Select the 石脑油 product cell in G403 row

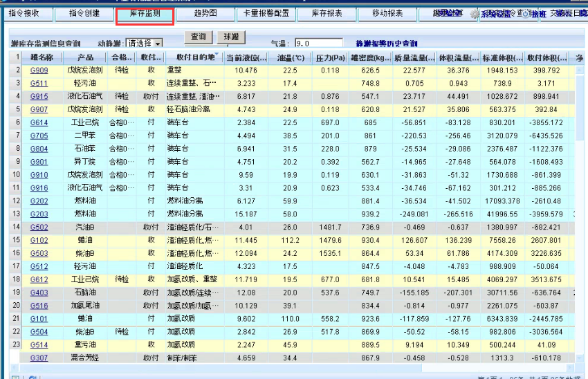[85, 293]
